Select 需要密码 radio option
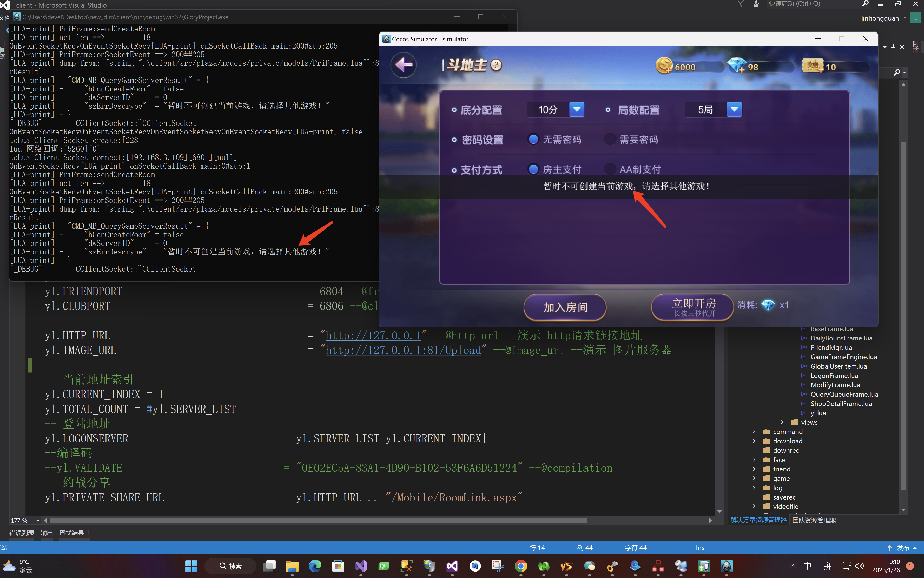The height and width of the screenshot is (578, 924). point(610,140)
